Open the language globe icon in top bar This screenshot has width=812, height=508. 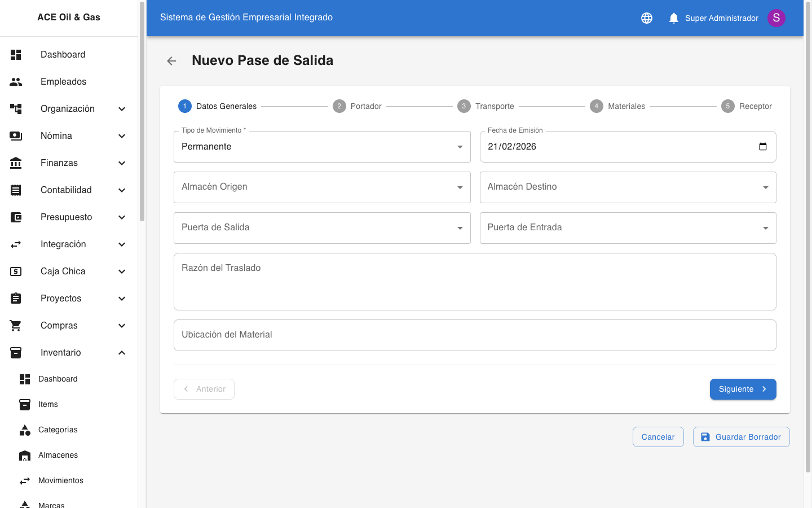646,17
